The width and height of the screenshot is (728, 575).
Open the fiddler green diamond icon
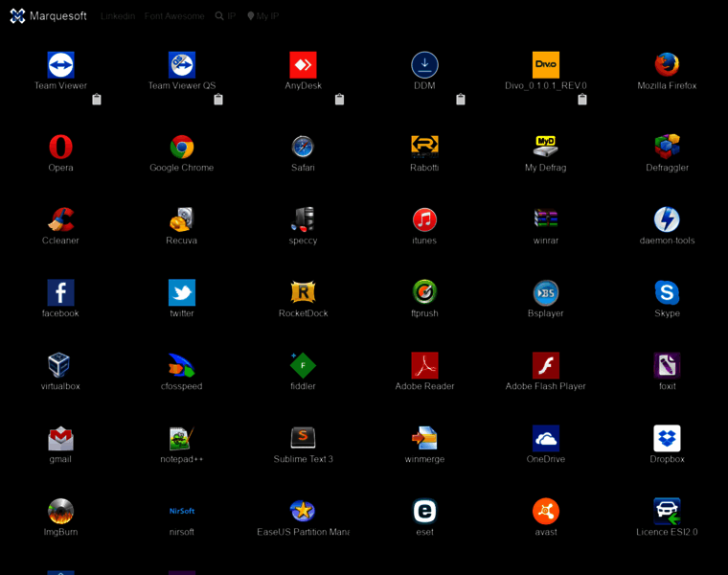coord(304,365)
